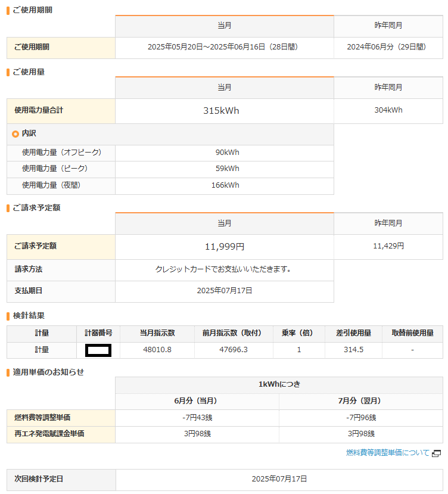Click the 3円98銭 value under 7月分
Image resolution: width=448 pixels, height=494 pixels.
click(361, 434)
